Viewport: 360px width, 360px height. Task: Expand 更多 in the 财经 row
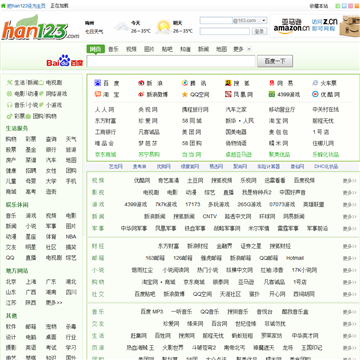pos(350,247)
